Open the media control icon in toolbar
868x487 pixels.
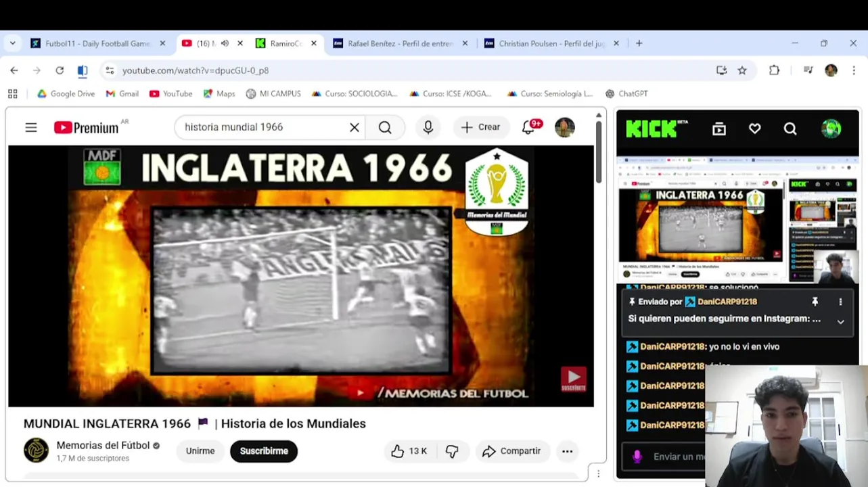pyautogui.click(x=808, y=70)
